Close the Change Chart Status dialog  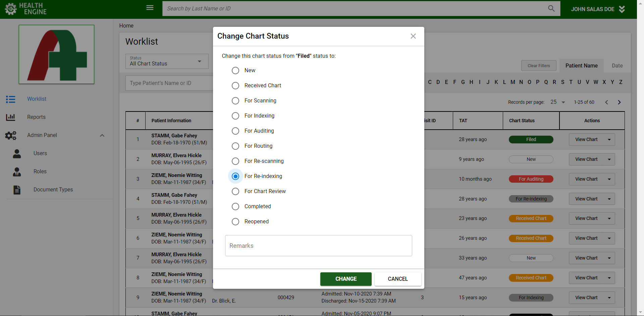(413, 36)
